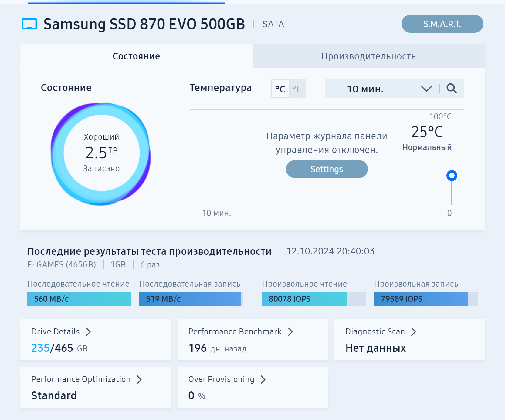Screen dimensions: 505x420
Task: Click the 25°C temperature reading
Action: (x=427, y=132)
